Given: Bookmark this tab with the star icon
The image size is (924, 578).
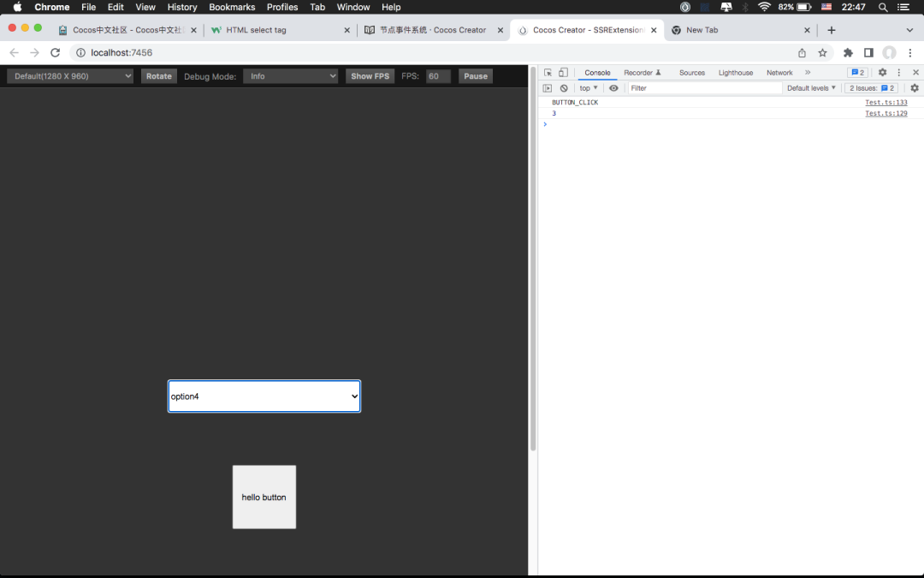Looking at the screenshot, I should [823, 52].
